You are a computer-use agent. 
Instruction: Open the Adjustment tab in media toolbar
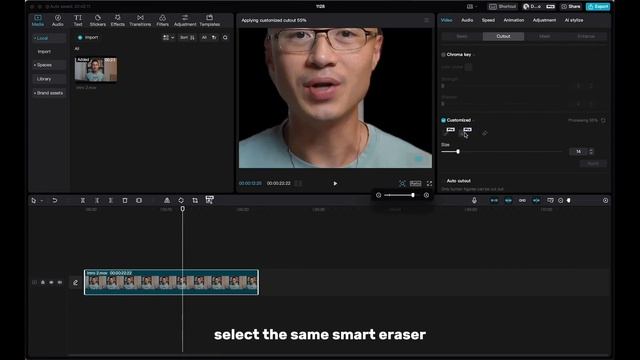click(185, 20)
